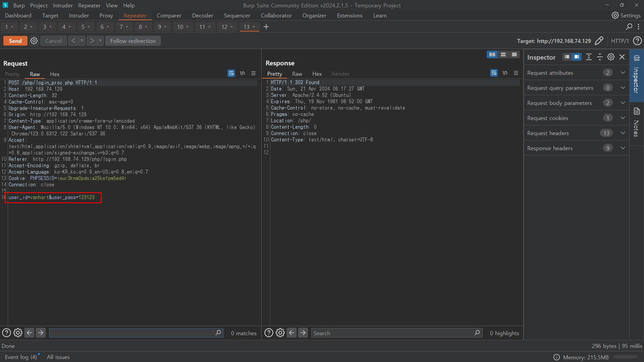Toggle word wrap in Request editor
The image size is (644, 362).
coord(231,73)
